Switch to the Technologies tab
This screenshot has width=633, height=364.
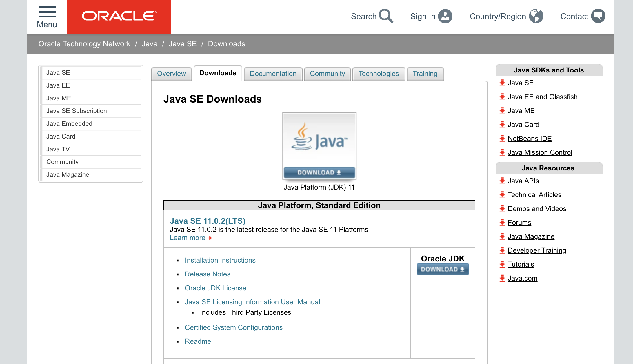tap(379, 74)
